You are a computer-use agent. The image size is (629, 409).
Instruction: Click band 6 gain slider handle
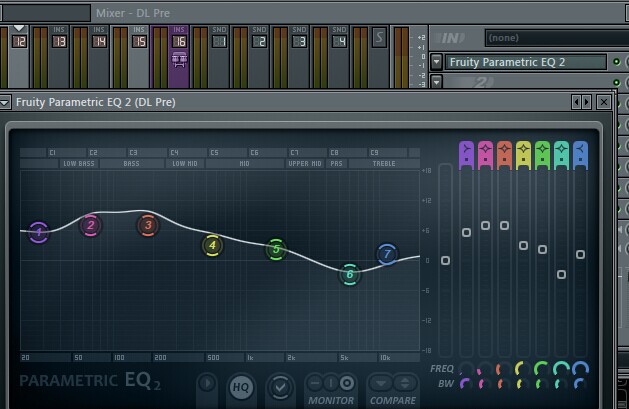pyautogui.click(x=561, y=274)
